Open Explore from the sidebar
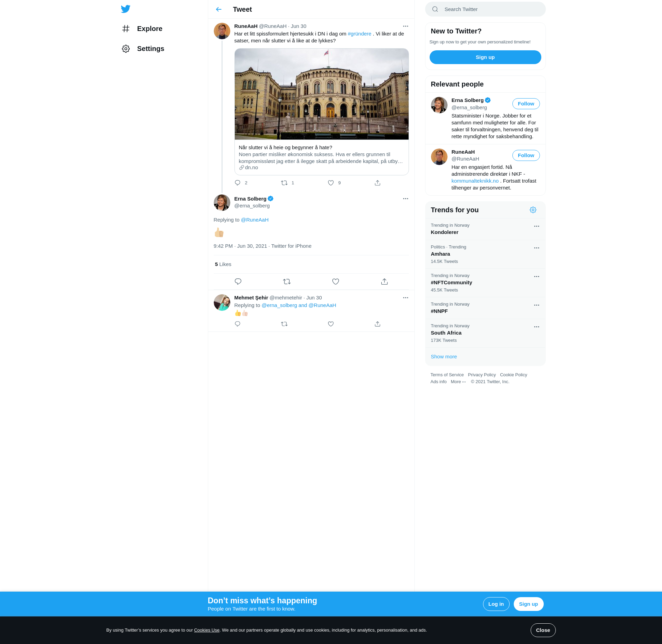 142,29
